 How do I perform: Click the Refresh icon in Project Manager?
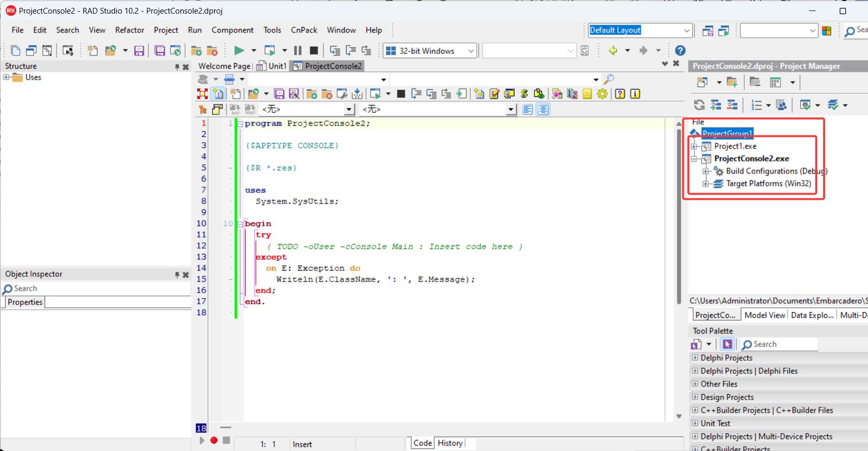point(699,105)
